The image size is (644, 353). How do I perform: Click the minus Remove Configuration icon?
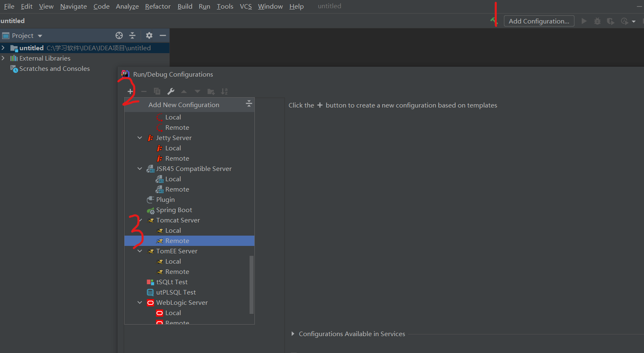[144, 91]
